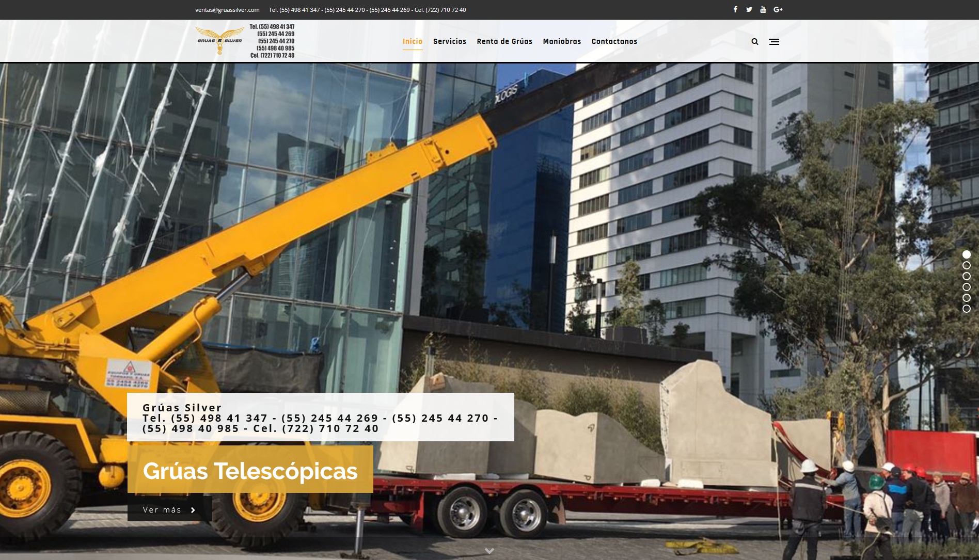Click the search magnifier icon

755,42
